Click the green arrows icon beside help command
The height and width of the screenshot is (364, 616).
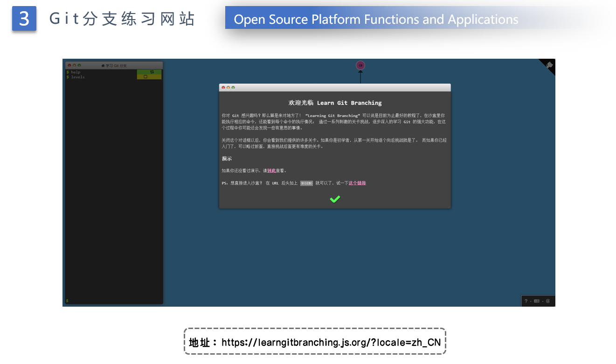click(152, 72)
